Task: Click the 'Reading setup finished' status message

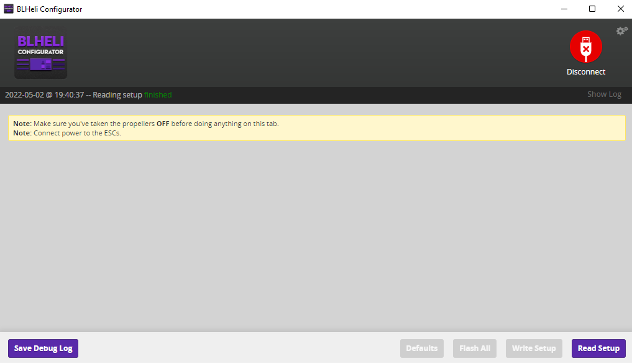Action: (x=88, y=95)
